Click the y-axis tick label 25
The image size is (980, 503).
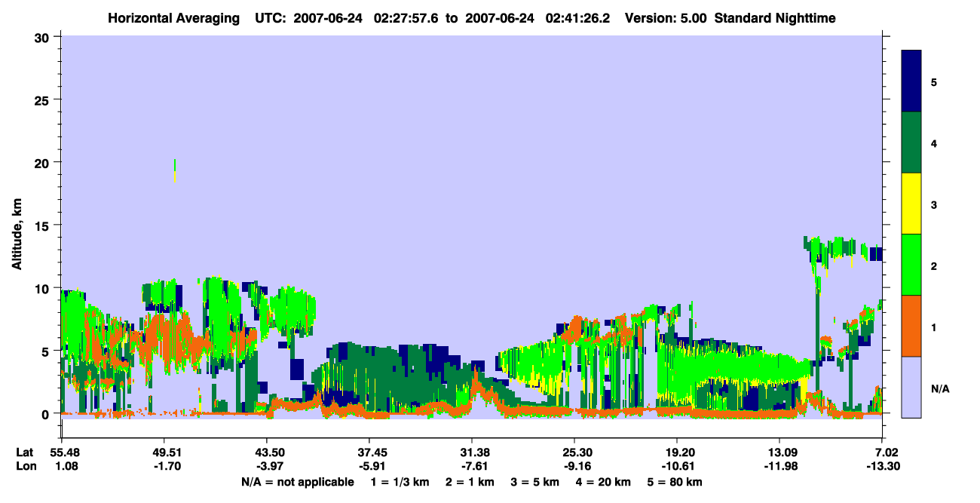(44, 100)
